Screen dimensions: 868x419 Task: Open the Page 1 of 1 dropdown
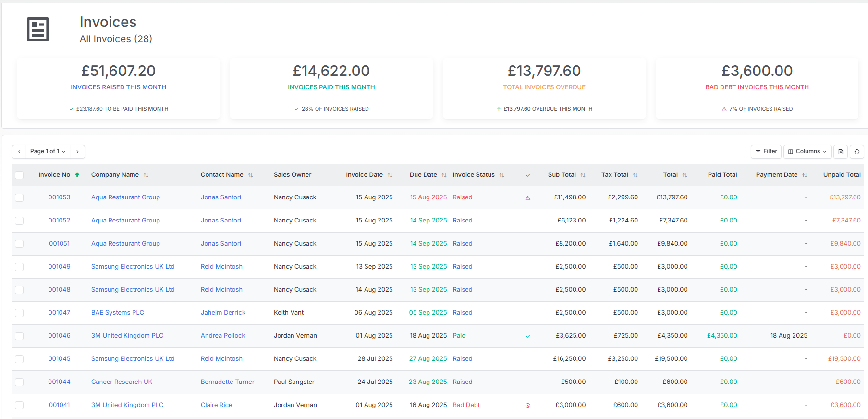pos(48,152)
